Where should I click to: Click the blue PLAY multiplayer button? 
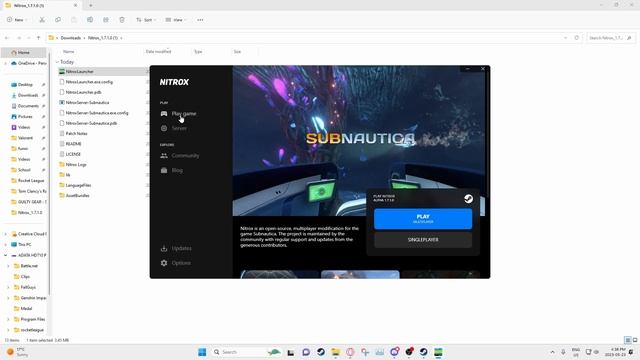pyautogui.click(x=423, y=219)
